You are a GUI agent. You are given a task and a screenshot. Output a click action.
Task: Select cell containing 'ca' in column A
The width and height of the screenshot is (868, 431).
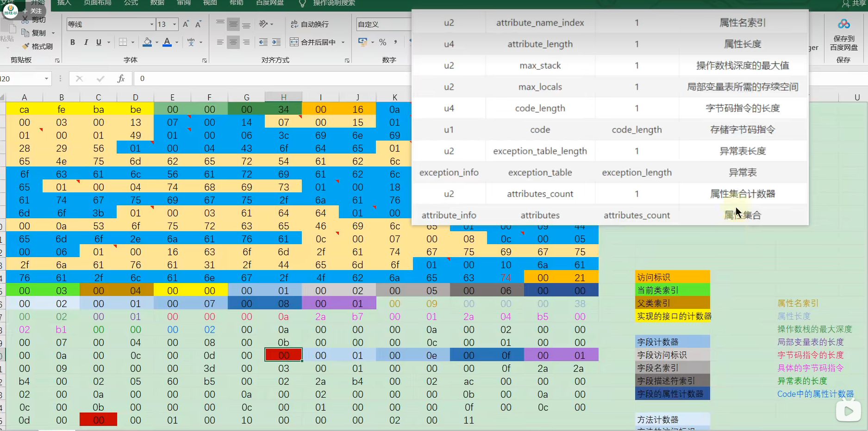[24, 110]
